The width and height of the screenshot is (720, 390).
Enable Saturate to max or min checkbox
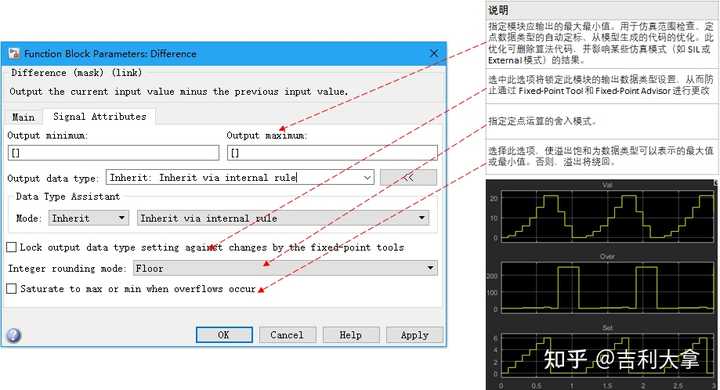point(11,288)
